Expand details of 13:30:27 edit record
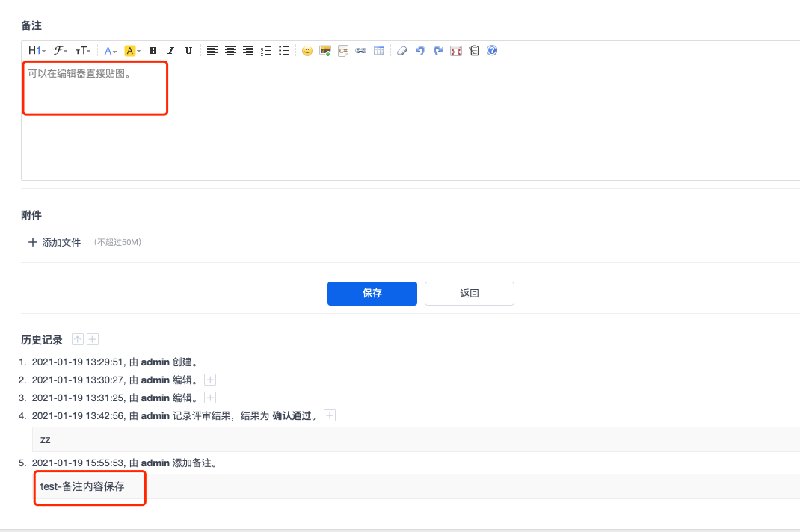Image resolution: width=800 pixels, height=532 pixels. pyautogui.click(x=210, y=380)
